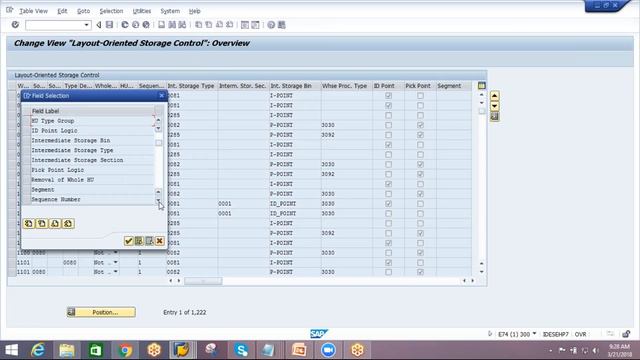The image size is (640, 360).
Task: Open Help via the question mark toolbar icon
Action: pos(271,25)
